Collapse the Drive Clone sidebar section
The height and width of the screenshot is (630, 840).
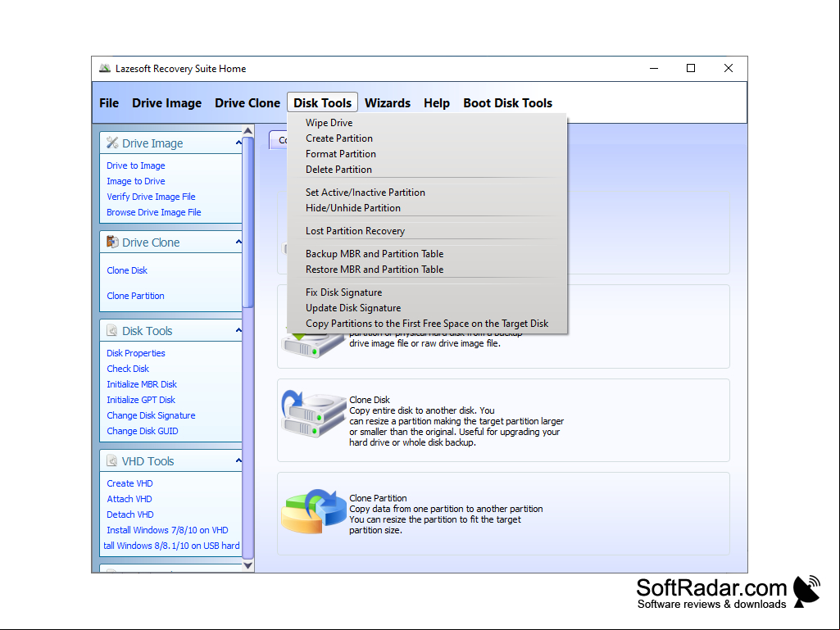[238, 242]
